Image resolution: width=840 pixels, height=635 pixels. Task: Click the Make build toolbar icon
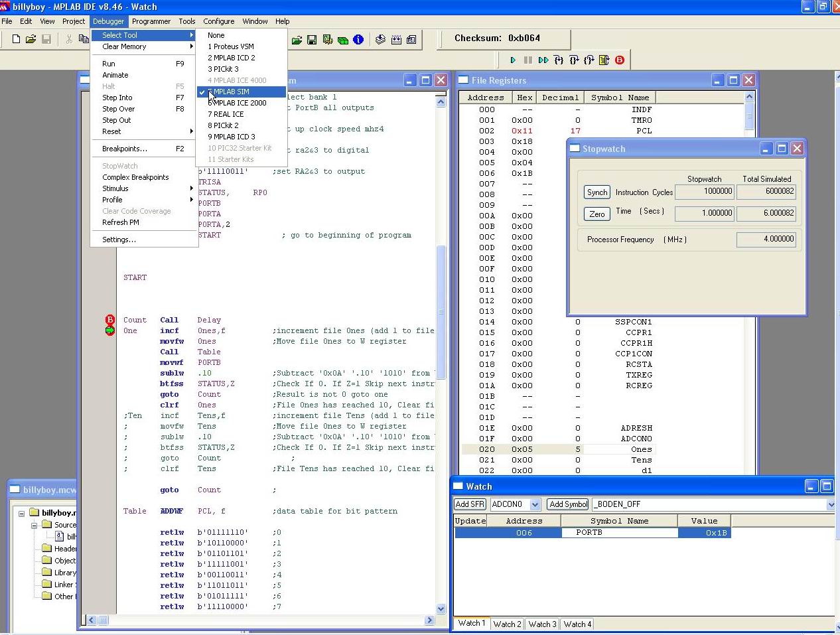coord(381,40)
